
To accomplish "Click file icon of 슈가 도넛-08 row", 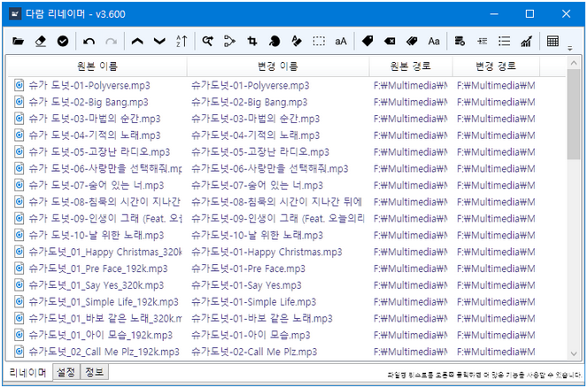I will [19, 202].
